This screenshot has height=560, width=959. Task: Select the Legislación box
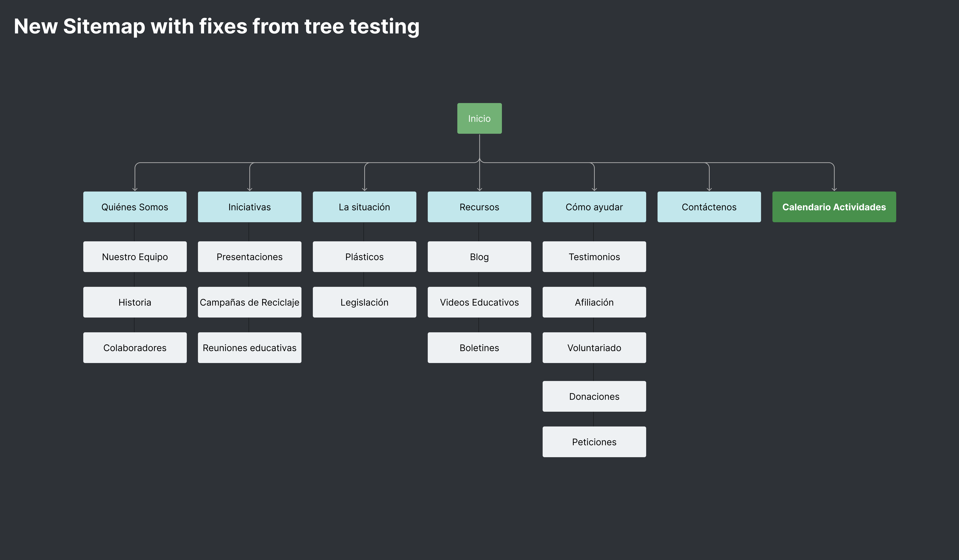364,303
